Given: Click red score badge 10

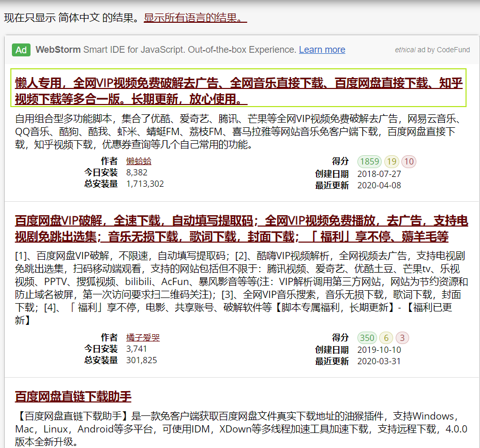Looking at the screenshot, I should pyautogui.click(x=409, y=161).
